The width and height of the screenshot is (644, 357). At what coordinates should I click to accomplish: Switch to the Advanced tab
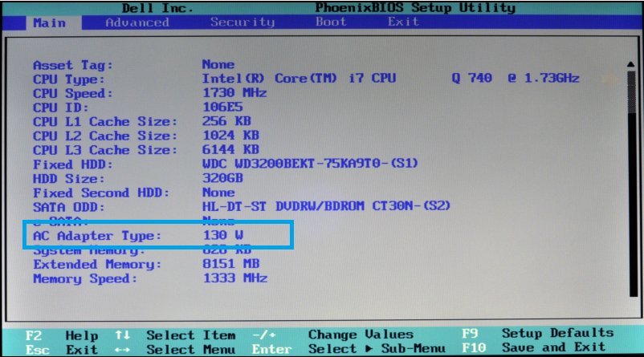137,22
